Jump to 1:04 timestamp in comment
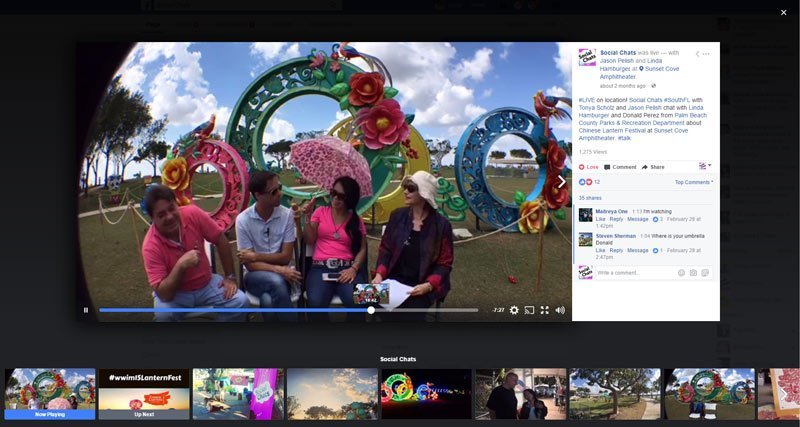This screenshot has height=427, width=800. pos(645,236)
